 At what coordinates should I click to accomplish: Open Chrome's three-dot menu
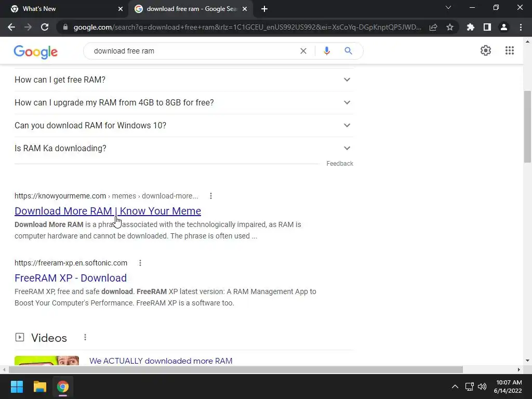pos(521,27)
